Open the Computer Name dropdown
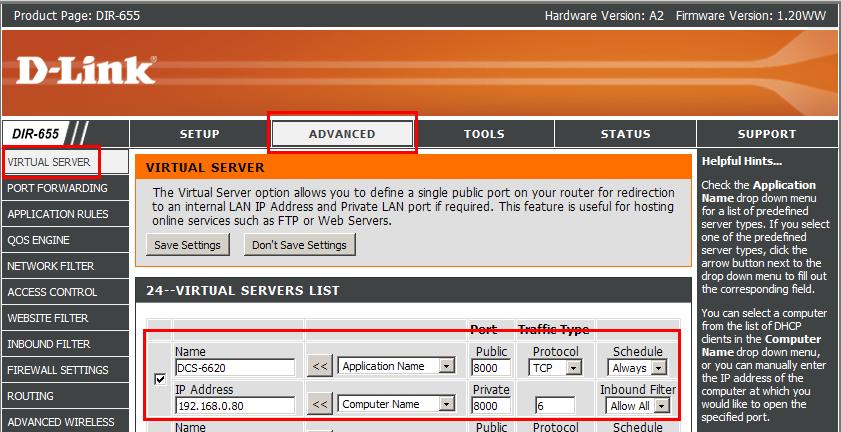Image resolution: width=841 pixels, height=432 pixels. coord(396,404)
